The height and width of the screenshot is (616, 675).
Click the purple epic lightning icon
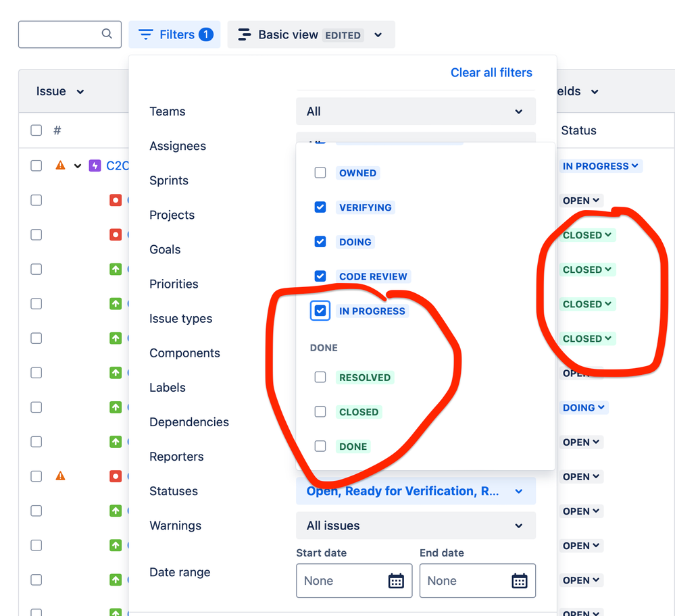(x=95, y=165)
